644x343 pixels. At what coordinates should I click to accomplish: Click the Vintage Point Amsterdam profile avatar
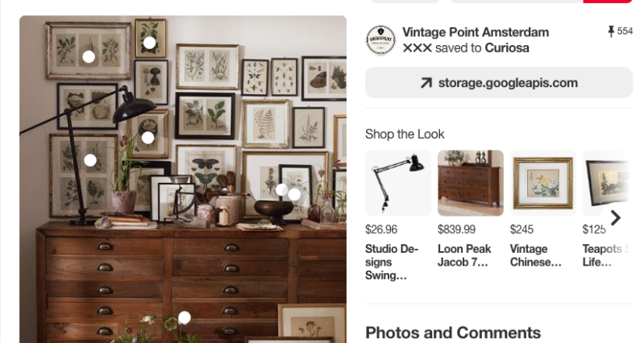[x=380, y=39]
